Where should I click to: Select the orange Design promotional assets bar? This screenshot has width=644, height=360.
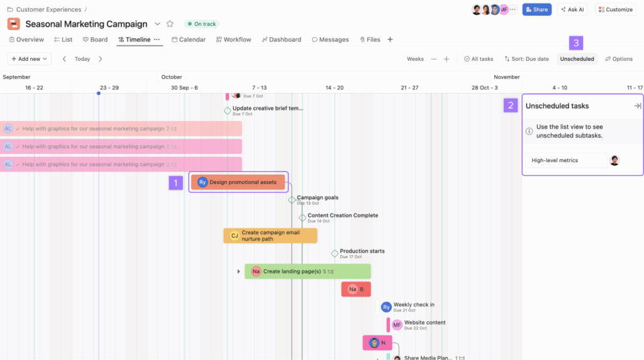[x=238, y=182]
